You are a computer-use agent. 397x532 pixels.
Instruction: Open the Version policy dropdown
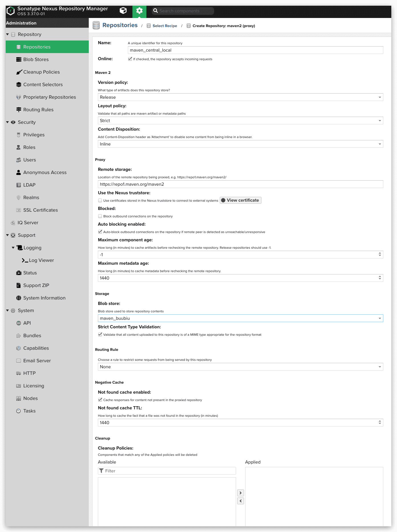pos(240,97)
